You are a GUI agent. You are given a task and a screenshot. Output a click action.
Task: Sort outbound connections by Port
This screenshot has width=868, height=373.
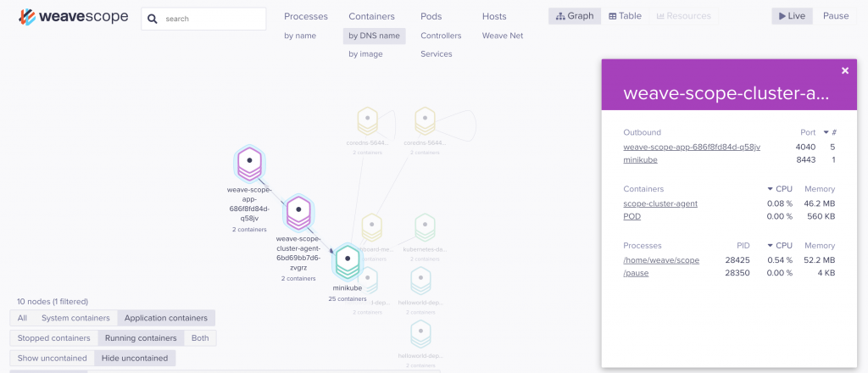pyautogui.click(x=808, y=133)
